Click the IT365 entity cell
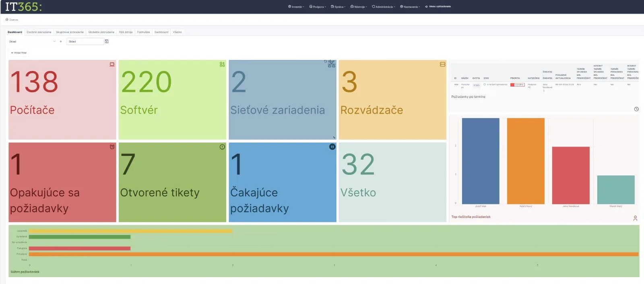 pos(477,85)
